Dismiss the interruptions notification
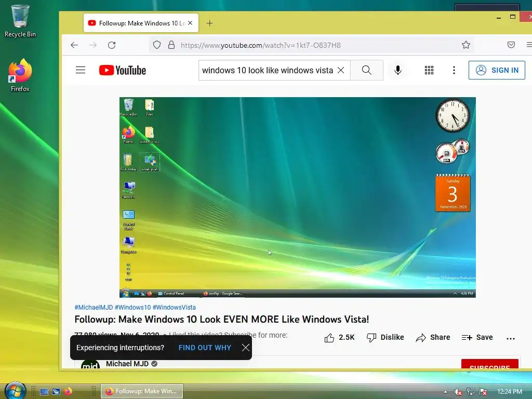This screenshot has height=399, width=532. [x=246, y=348]
